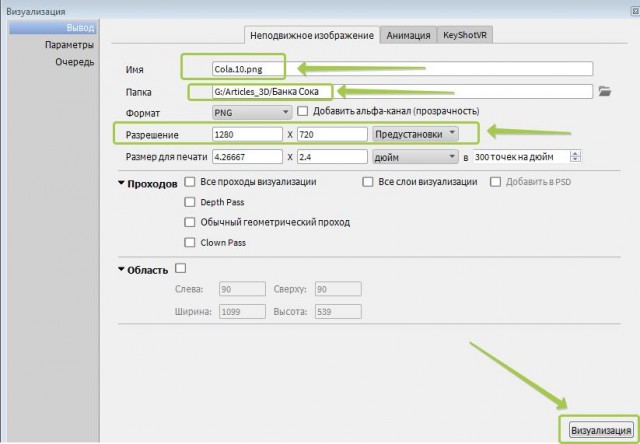The image size is (640, 444).
Task: Check Обычный геометрический проход
Action: pyautogui.click(x=190, y=222)
